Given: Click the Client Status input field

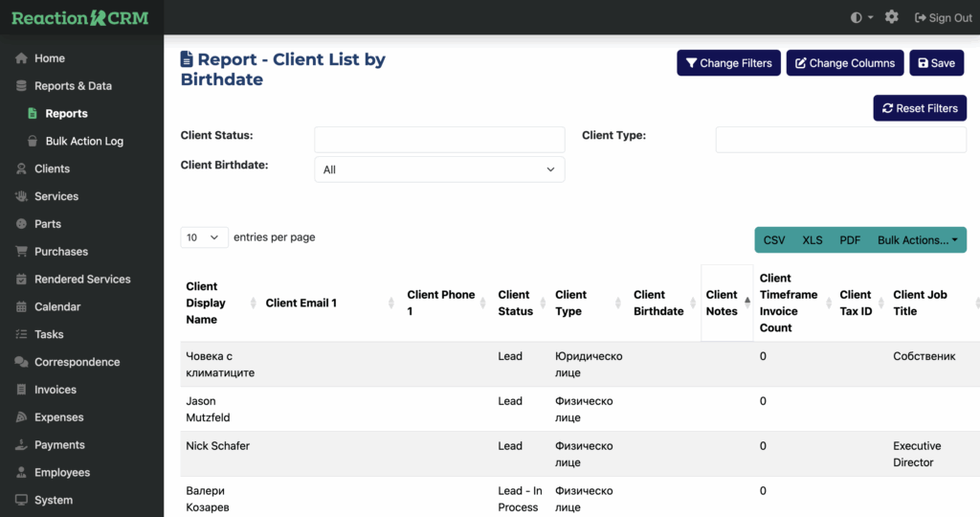Looking at the screenshot, I should pos(439,140).
